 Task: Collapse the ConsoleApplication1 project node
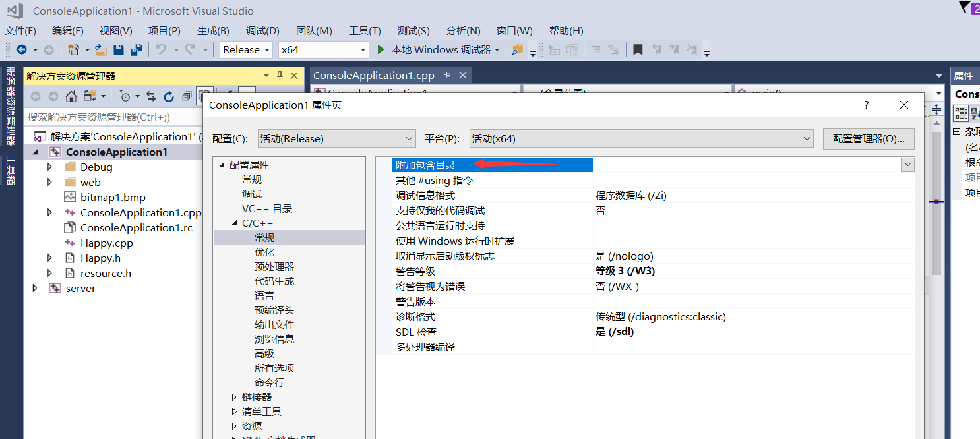click(x=35, y=152)
